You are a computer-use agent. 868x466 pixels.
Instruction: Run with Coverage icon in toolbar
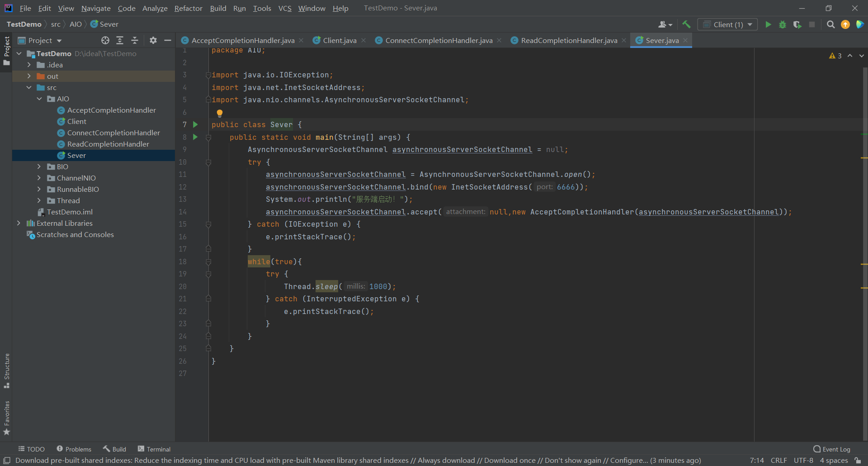797,24
